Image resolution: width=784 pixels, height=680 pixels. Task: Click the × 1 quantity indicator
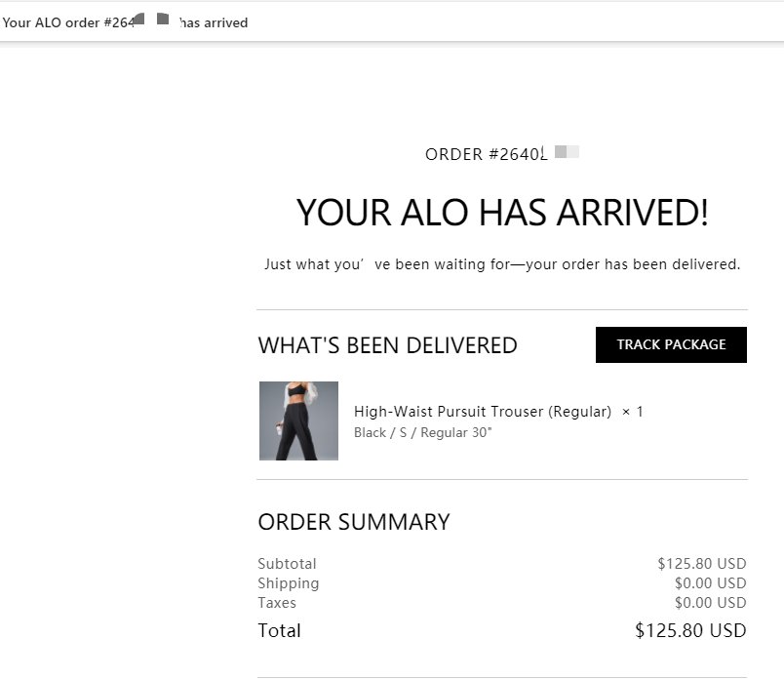coord(633,412)
